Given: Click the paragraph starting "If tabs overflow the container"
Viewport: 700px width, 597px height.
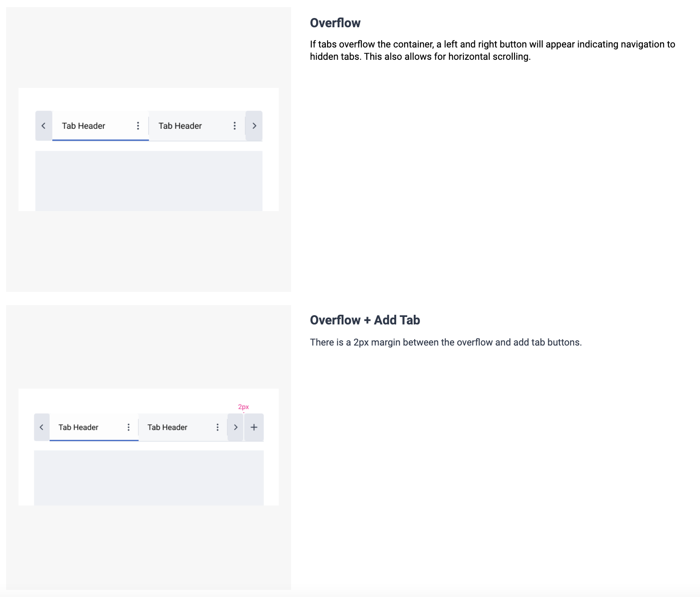Looking at the screenshot, I should click(x=492, y=51).
